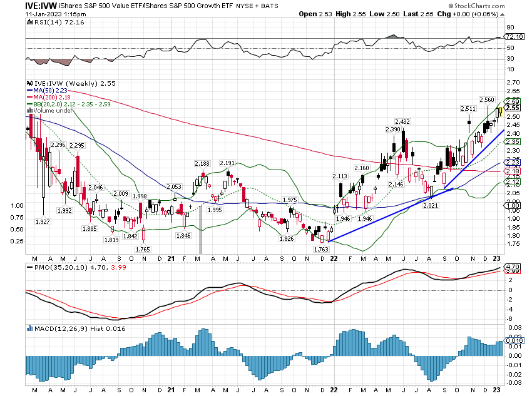This screenshot has height=396, width=532.
Task: Click the 1.763 low price label
Action: pyautogui.click(x=321, y=249)
